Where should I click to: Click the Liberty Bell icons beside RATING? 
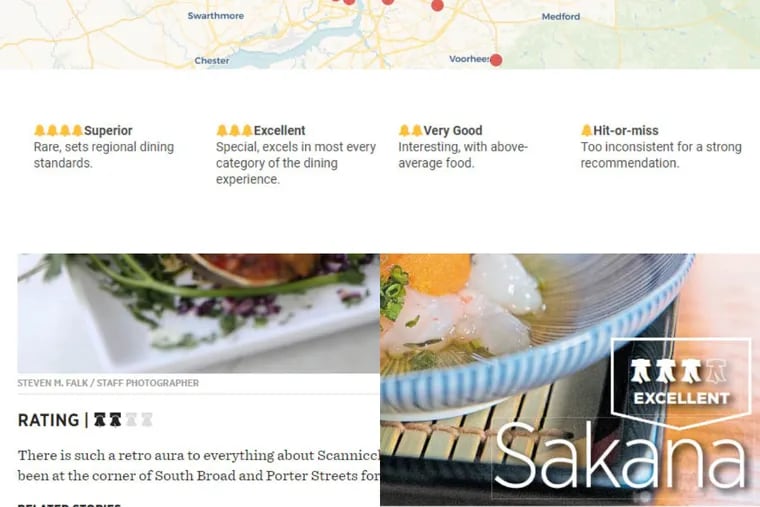tap(123, 420)
